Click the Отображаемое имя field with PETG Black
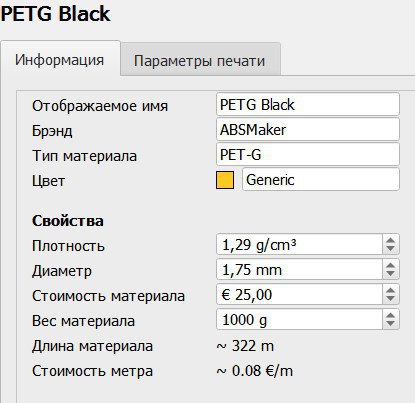Image resolution: width=415 pixels, height=403 pixels. pos(308,105)
